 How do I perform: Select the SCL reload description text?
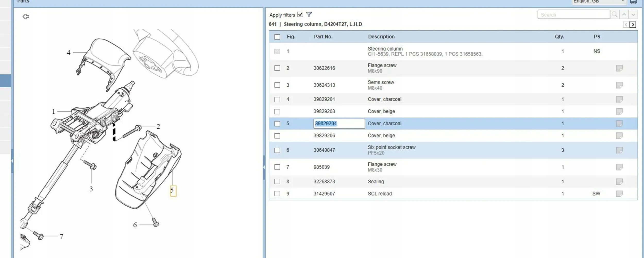tap(380, 193)
